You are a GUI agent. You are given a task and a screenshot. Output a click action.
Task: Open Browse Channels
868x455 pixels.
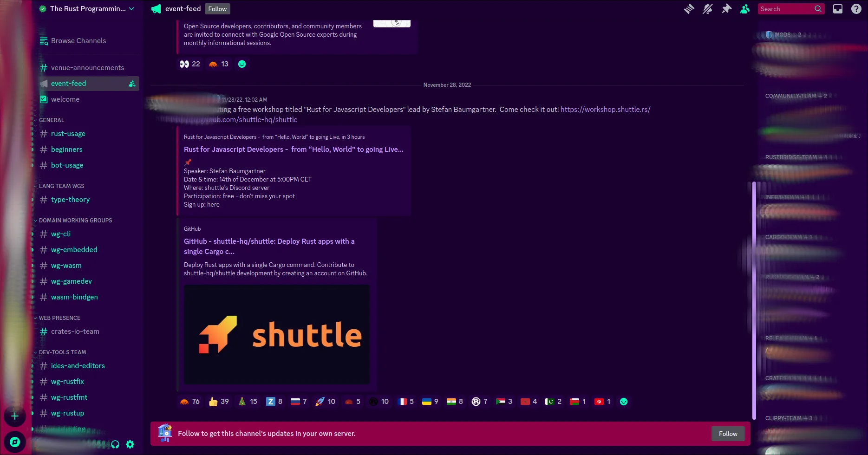[x=87, y=41]
